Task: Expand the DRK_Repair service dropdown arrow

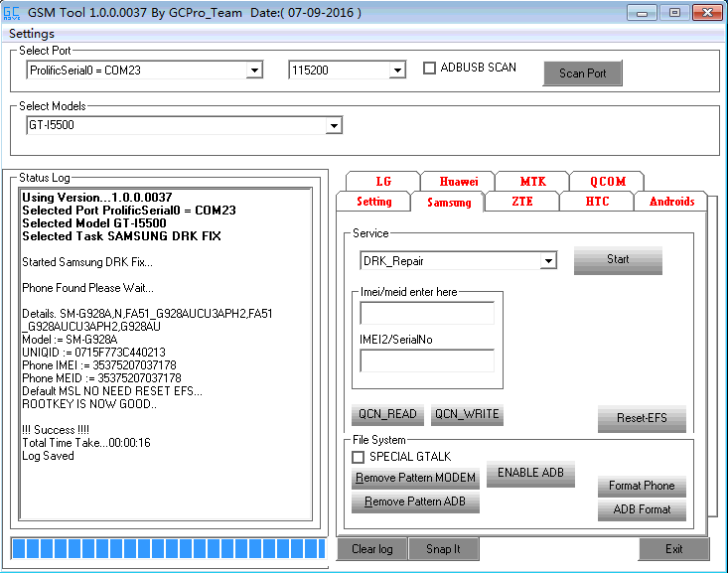Action: click(548, 261)
